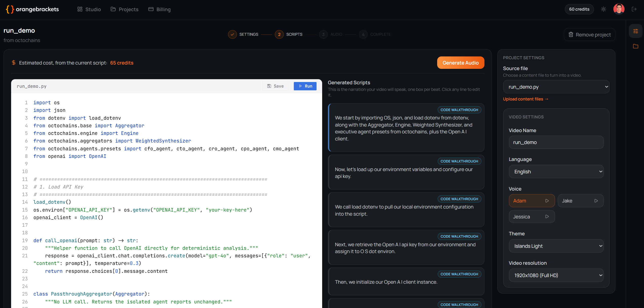Click the 60 credits badge
This screenshot has height=308, width=644.
pos(579,9)
